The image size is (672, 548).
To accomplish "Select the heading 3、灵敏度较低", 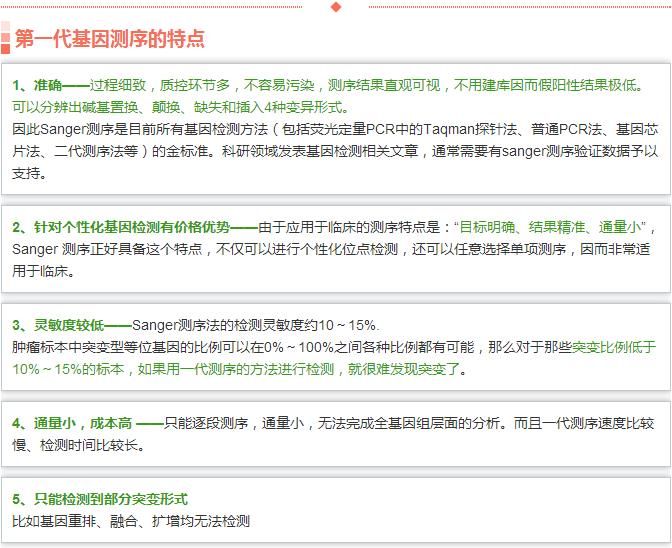I will coord(57,325).
